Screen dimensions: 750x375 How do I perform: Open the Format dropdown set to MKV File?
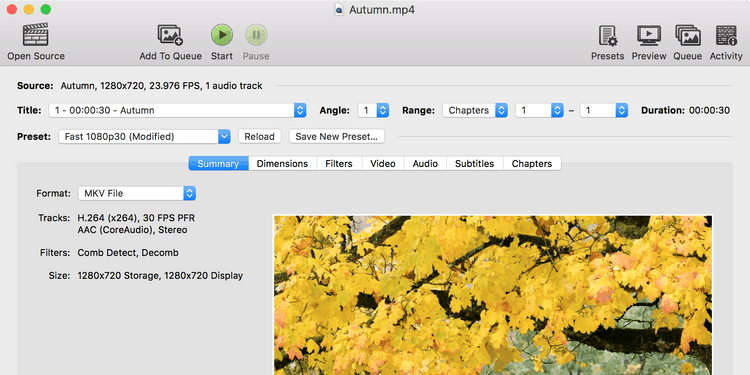click(x=137, y=194)
